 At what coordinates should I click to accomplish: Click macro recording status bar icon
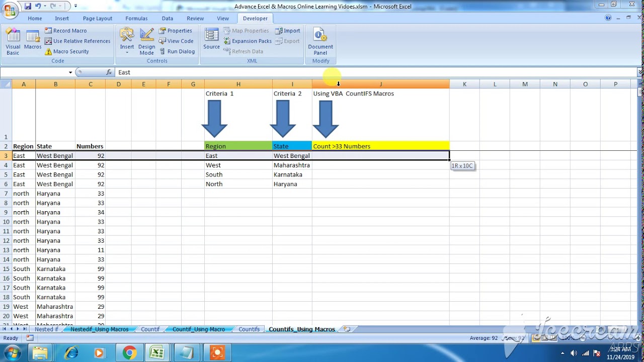tap(30, 338)
